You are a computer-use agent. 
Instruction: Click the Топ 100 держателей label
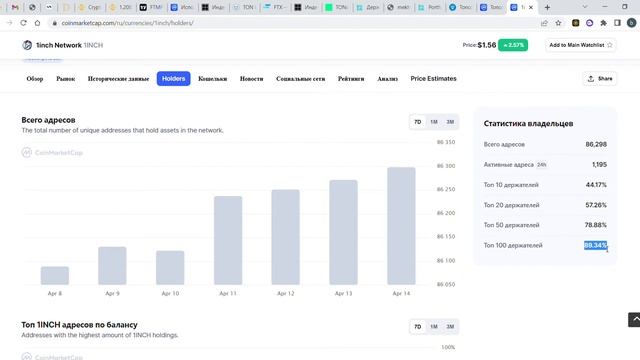coord(513,245)
